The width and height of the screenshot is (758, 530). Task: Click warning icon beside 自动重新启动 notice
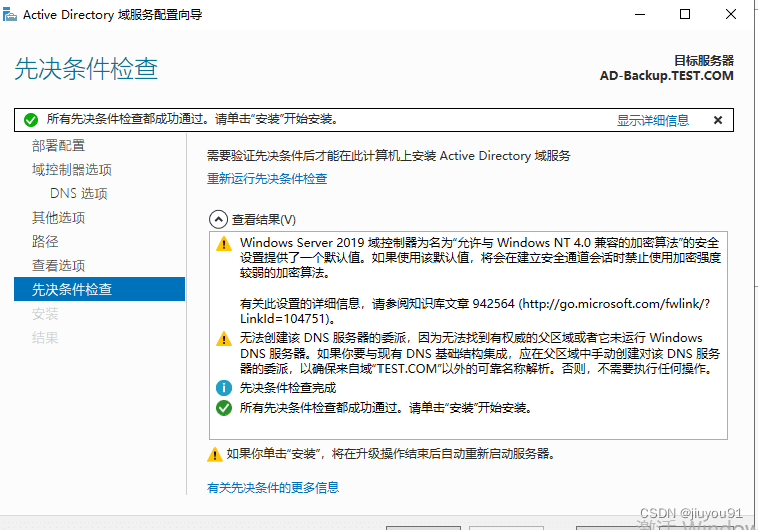215,454
